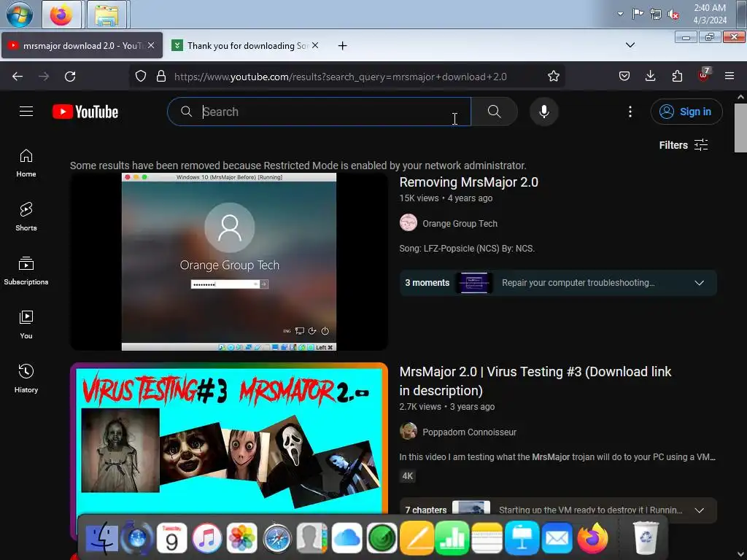The image size is (747, 560).
Task: Click the Sign in button
Action: (x=686, y=112)
